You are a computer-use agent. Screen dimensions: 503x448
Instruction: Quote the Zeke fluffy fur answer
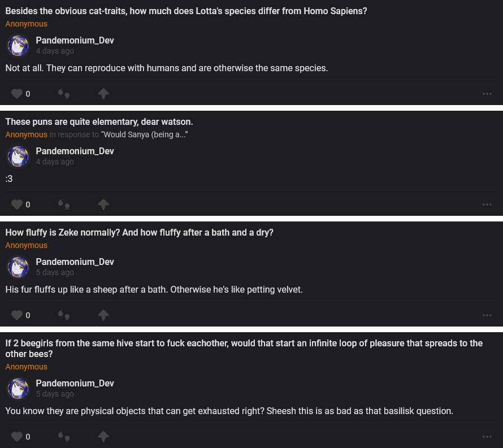64,315
